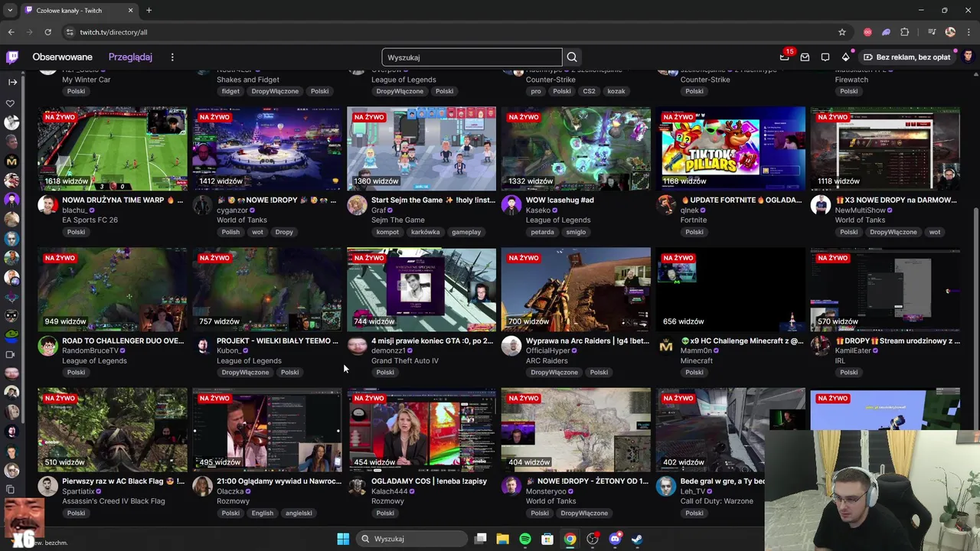
Task: Open Twitch notifications with the 15 badge
Action: 785,57
